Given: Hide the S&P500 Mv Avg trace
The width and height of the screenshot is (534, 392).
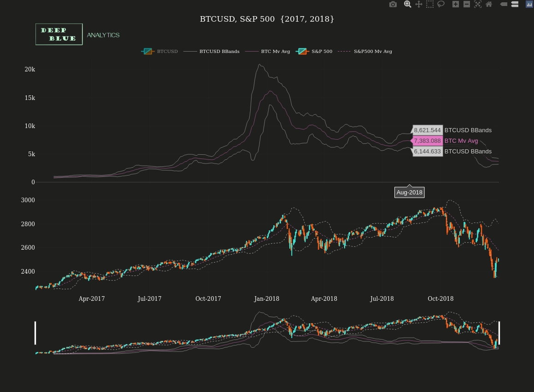Looking at the screenshot, I should click(x=365, y=52).
